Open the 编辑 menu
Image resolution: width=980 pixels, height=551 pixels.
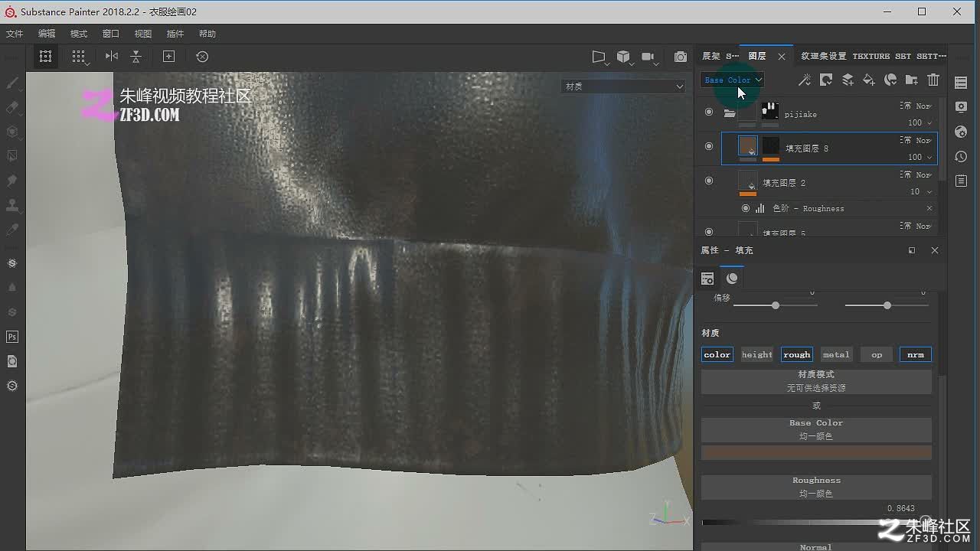pos(47,34)
